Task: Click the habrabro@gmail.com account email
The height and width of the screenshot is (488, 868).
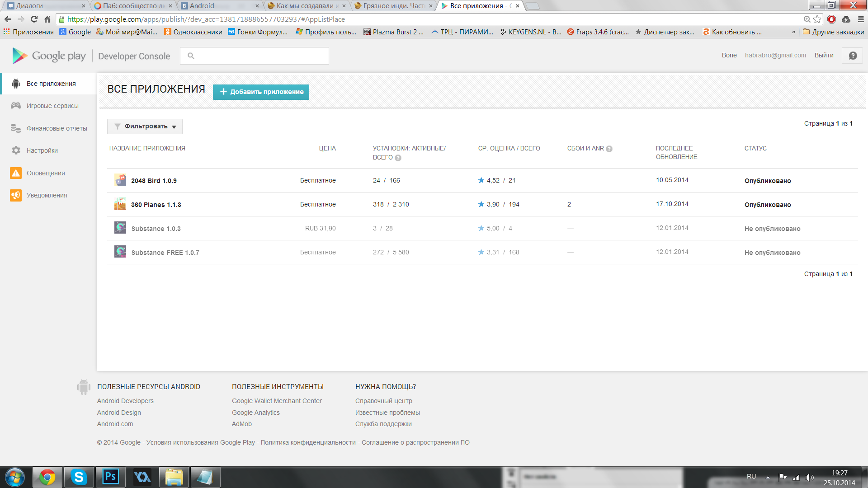Action: (775, 55)
